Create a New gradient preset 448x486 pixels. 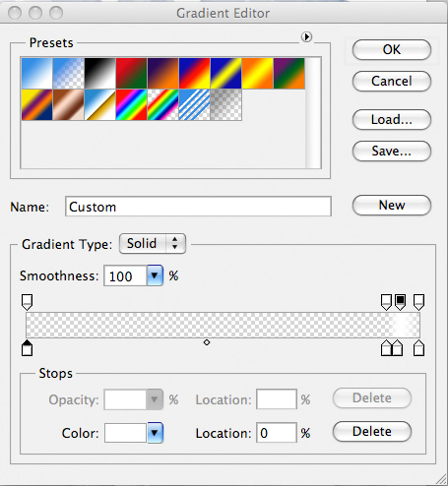point(392,206)
